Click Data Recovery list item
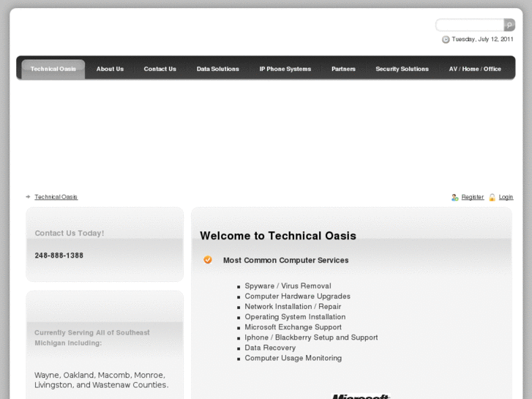Screen dimensions: 532x399 pos(270,348)
